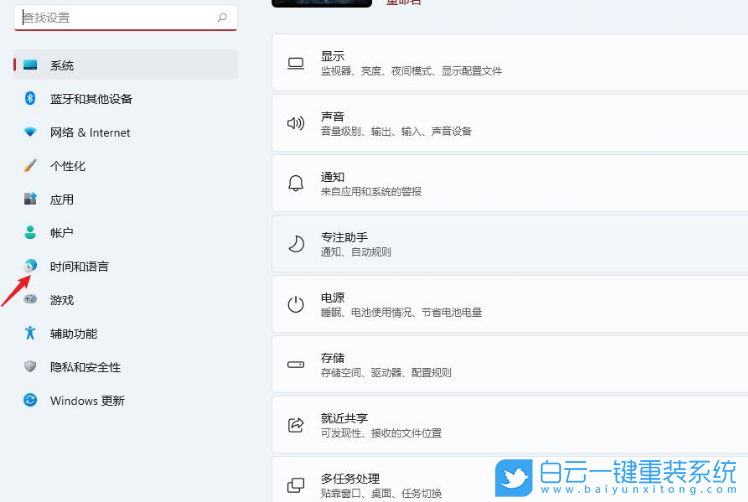Open the 声音 sound settings row
Screen dimensions: 748x502
pyautogui.click(x=510, y=123)
